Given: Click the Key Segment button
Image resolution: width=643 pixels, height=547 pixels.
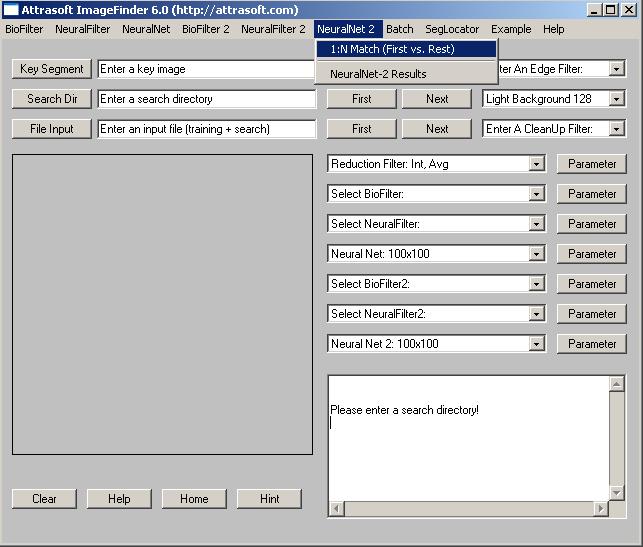Looking at the screenshot, I should 52,69.
